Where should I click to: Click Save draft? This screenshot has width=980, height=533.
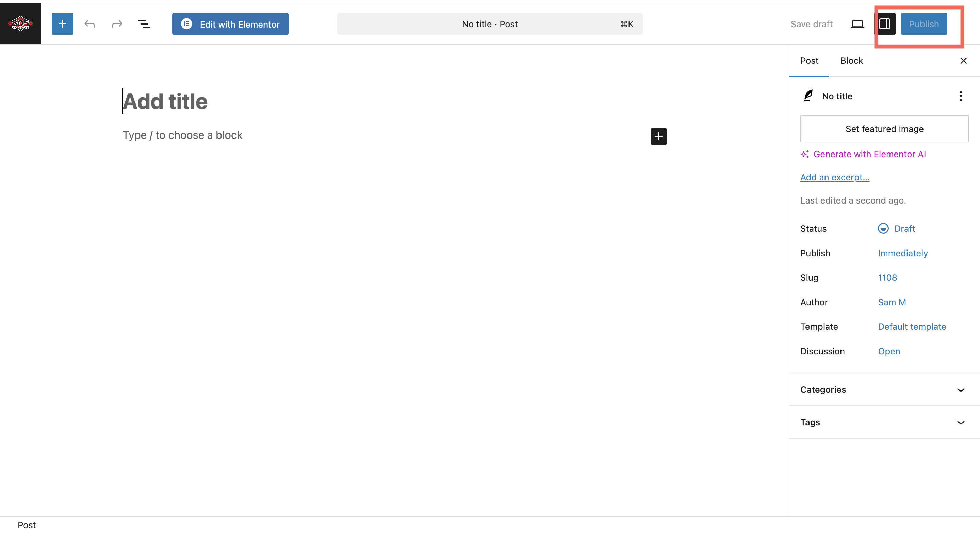[x=812, y=24]
